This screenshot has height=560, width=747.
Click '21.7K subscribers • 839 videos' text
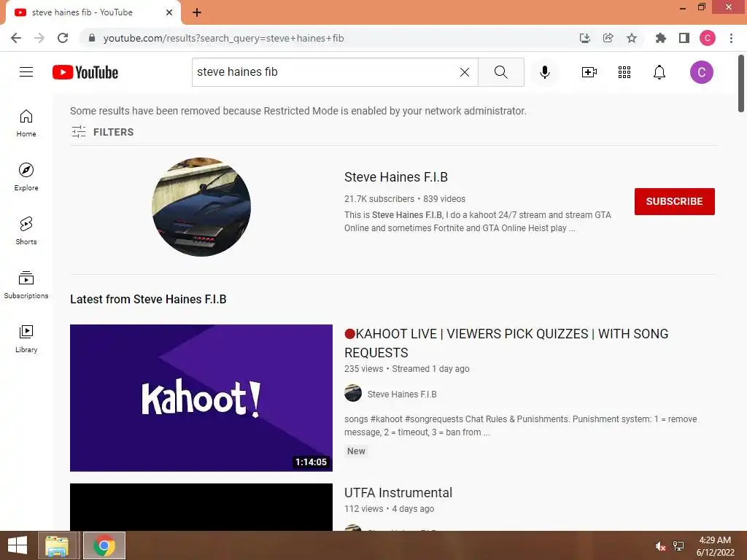404,199
